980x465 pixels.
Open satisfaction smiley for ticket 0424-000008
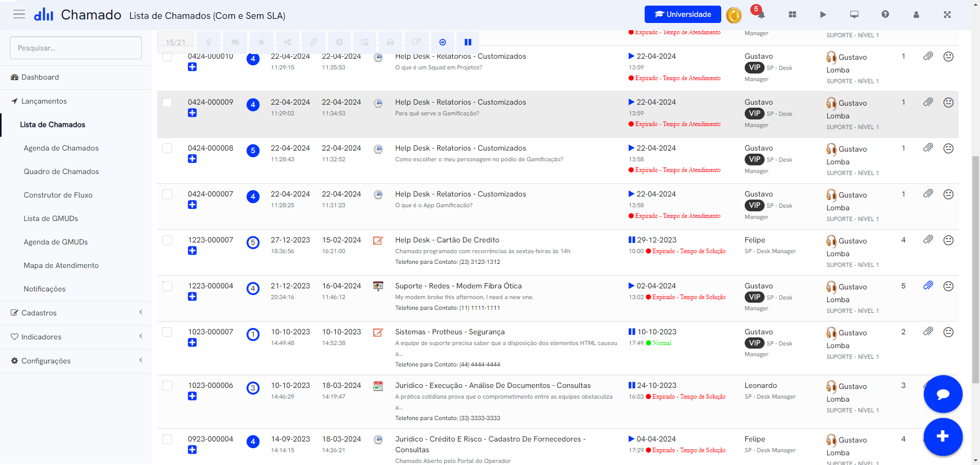point(948,149)
